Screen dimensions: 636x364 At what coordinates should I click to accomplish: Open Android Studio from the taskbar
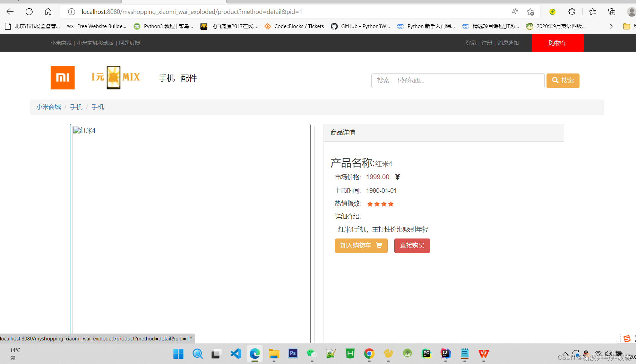click(x=407, y=354)
